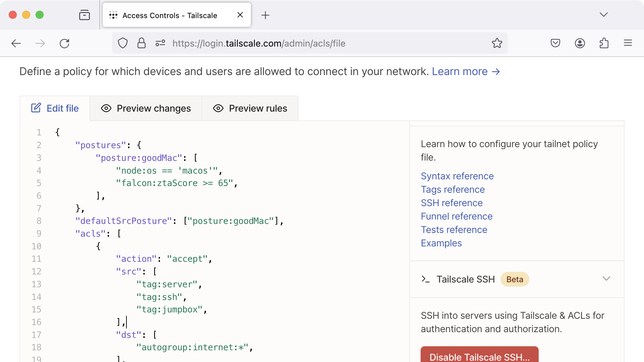Click the tracking protection shield icon
644x362 pixels.
click(x=123, y=43)
